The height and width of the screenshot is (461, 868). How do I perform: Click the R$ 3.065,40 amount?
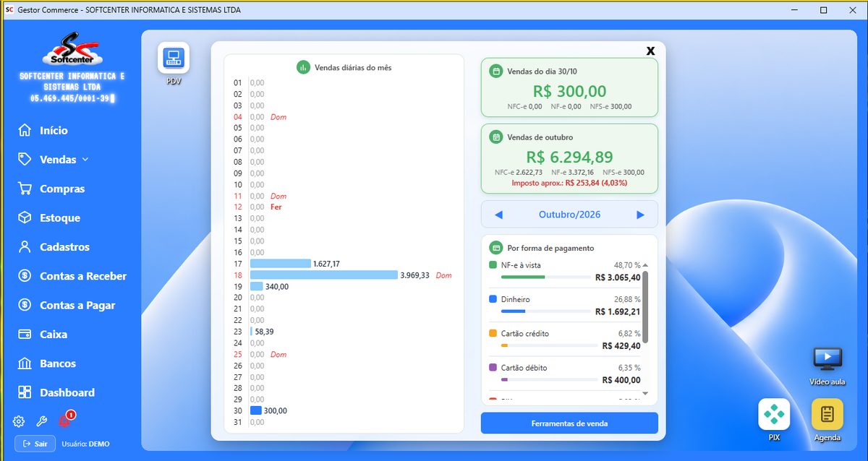pyautogui.click(x=618, y=277)
